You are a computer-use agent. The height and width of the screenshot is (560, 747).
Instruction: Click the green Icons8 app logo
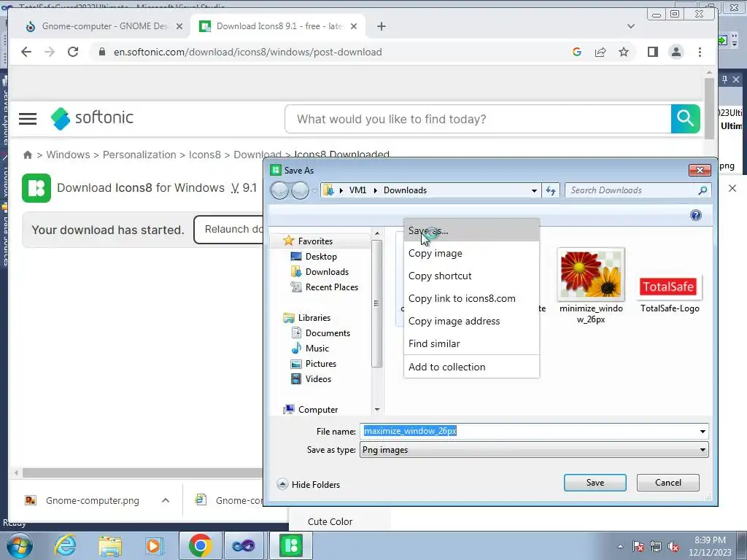(x=36, y=188)
